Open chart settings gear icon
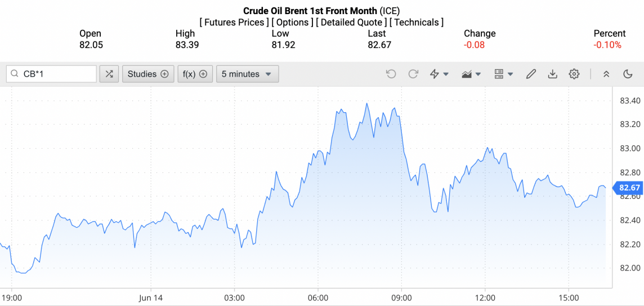Viewport: 644px width, 306px height. click(x=574, y=74)
